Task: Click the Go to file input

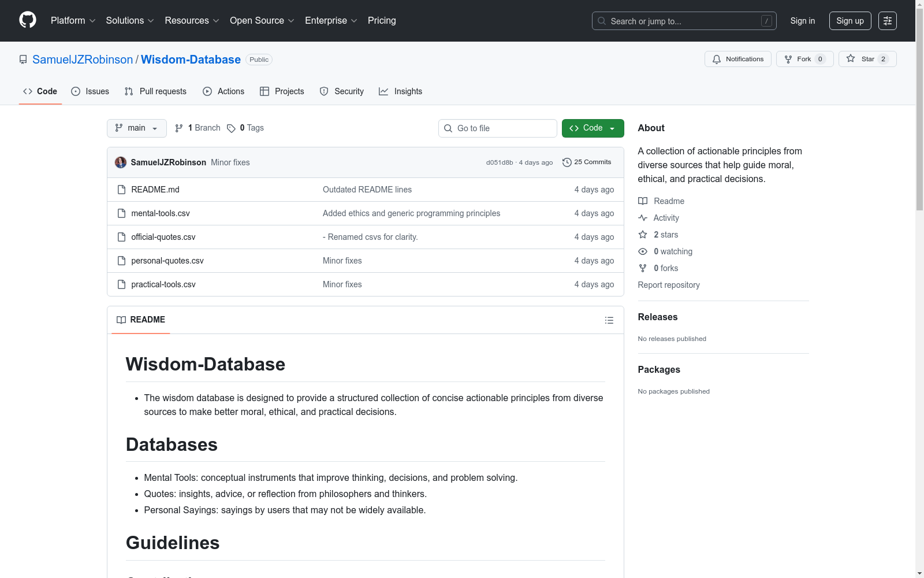Action: 498,128
